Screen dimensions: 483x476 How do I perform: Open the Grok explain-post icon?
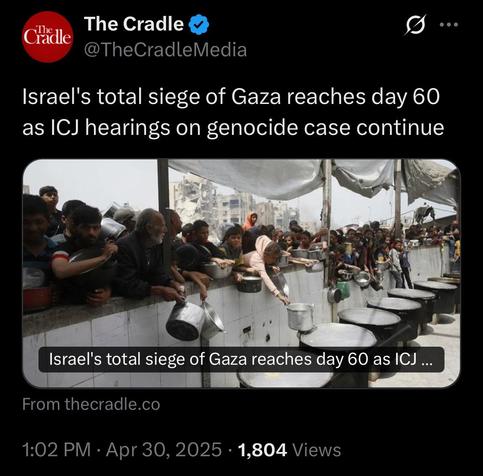point(416,25)
